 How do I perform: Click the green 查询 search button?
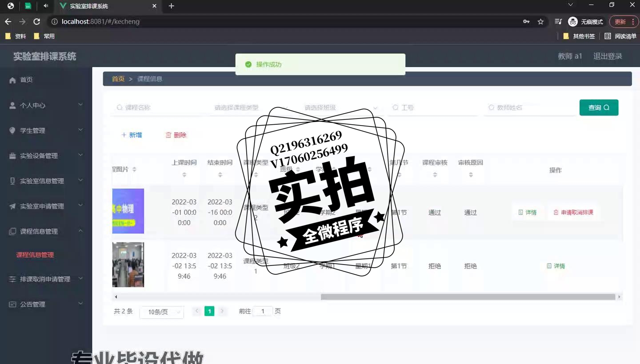[x=599, y=107]
